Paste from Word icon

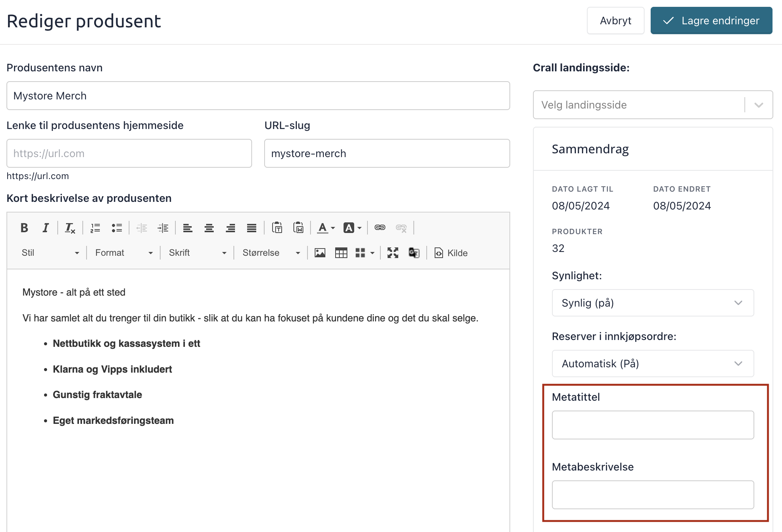pyautogui.click(x=298, y=228)
